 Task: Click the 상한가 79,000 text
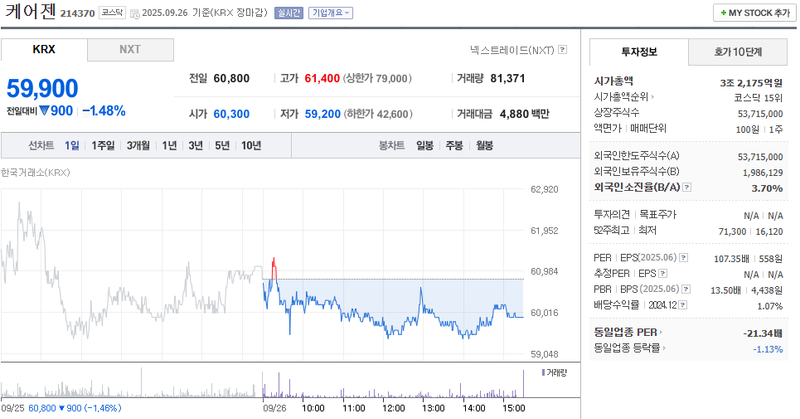[x=377, y=78]
